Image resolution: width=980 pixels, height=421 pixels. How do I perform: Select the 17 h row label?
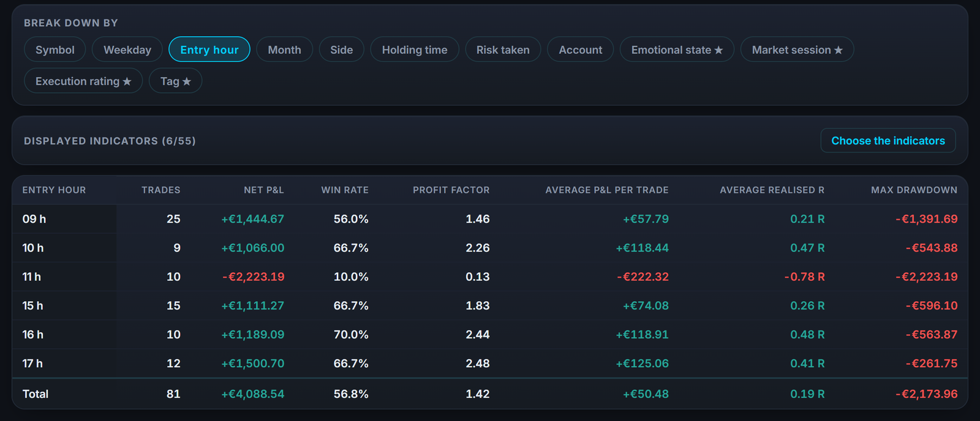[32, 363]
